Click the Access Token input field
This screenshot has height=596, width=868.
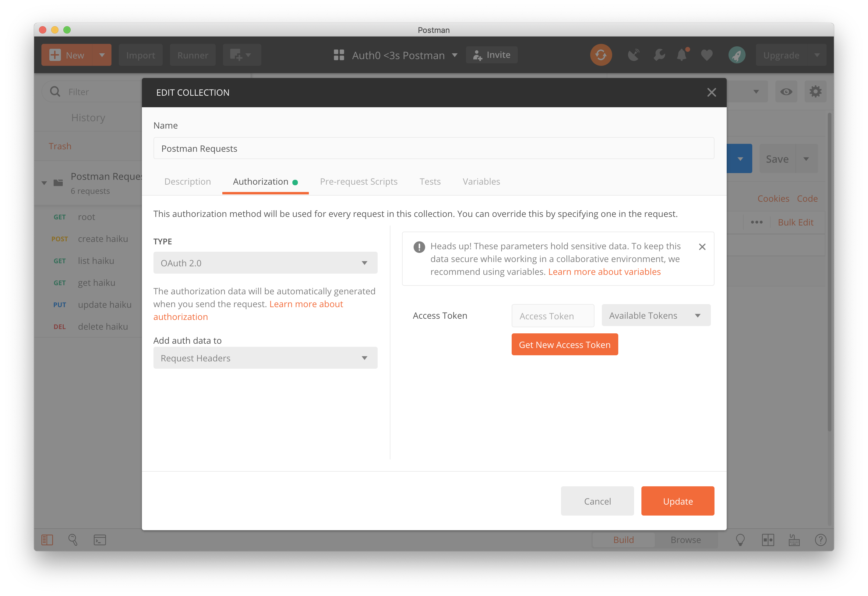pyautogui.click(x=553, y=315)
